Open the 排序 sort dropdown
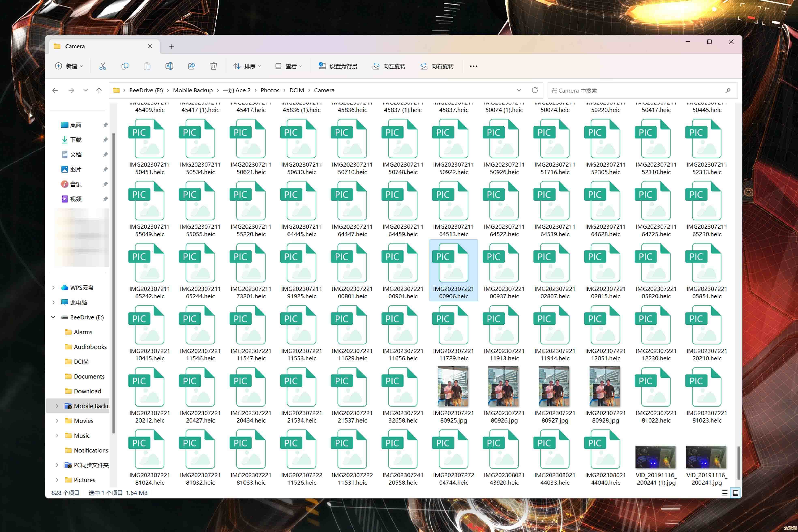Screen dimensions: 798x532 247,66
